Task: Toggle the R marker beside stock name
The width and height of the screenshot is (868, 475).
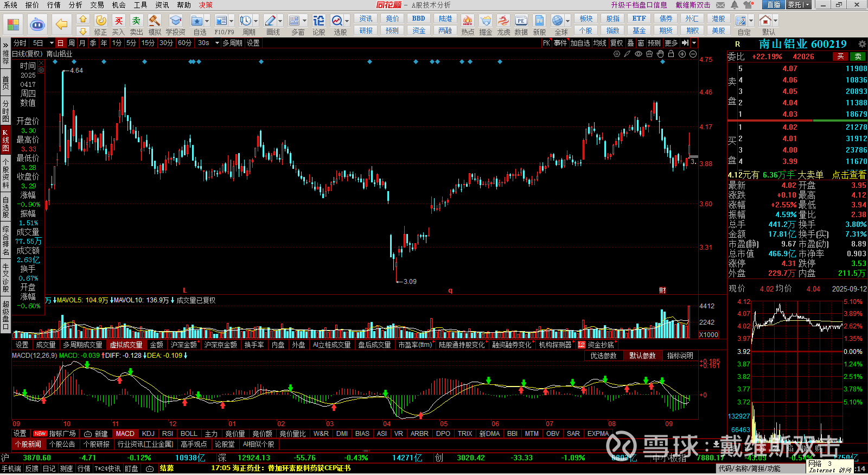Action: pos(737,44)
